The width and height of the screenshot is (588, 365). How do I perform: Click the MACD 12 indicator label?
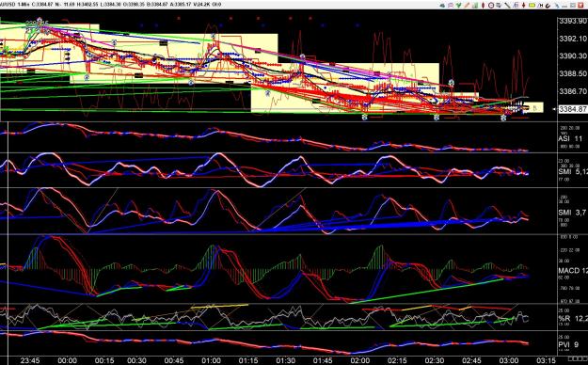click(573, 271)
